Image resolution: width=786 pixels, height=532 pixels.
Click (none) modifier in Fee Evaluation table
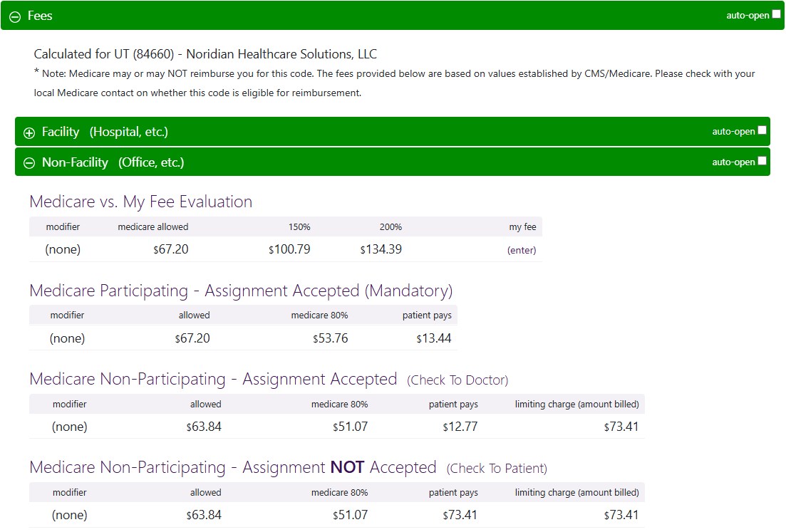pyautogui.click(x=63, y=249)
